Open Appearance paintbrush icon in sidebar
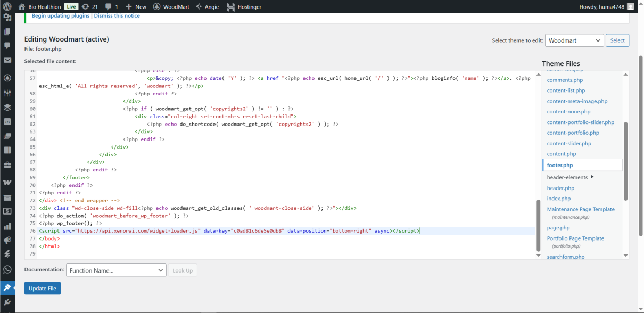Screen dimensions: 644x313 pyautogui.click(x=7, y=287)
